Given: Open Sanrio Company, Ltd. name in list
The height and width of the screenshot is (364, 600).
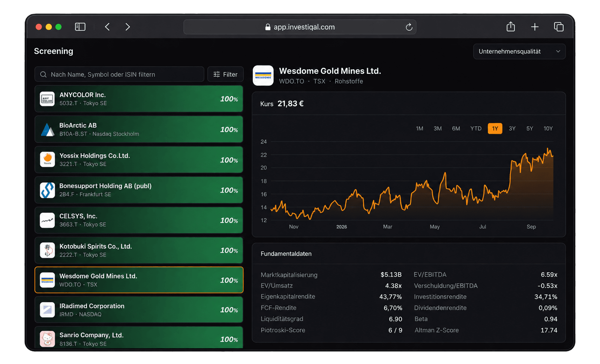Looking at the screenshot, I should pos(92,335).
